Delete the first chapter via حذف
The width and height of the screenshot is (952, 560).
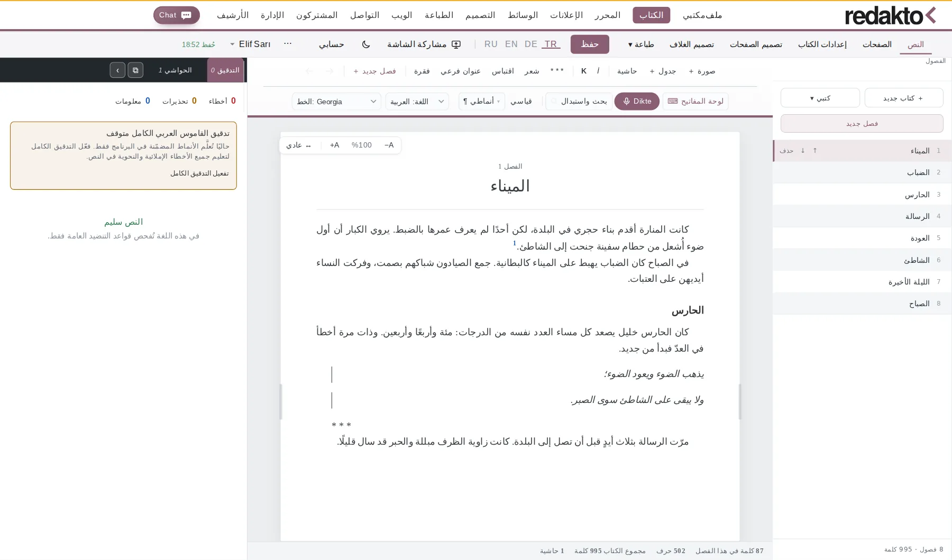tap(786, 151)
